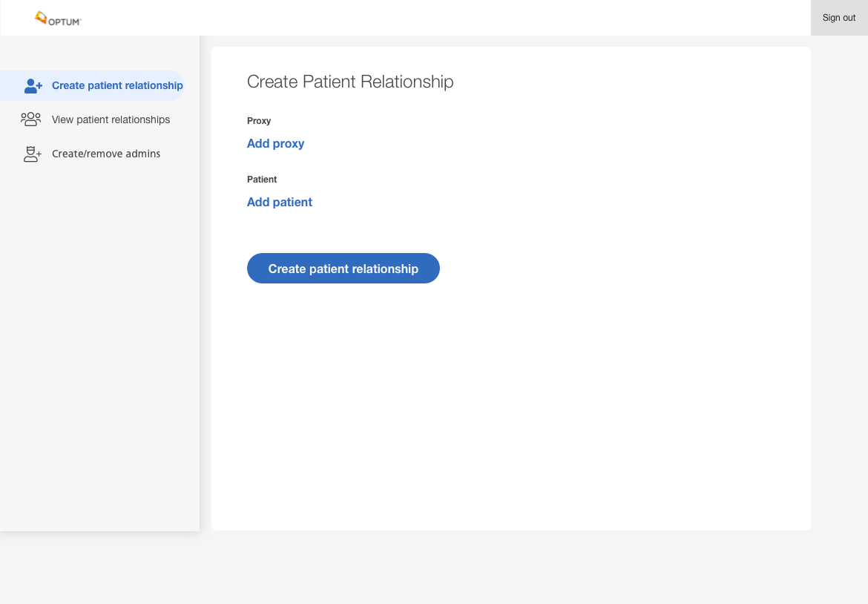Screen dimensions: 868x604
Task: Click the group-of-people icon in sidebar
Action: (x=31, y=119)
